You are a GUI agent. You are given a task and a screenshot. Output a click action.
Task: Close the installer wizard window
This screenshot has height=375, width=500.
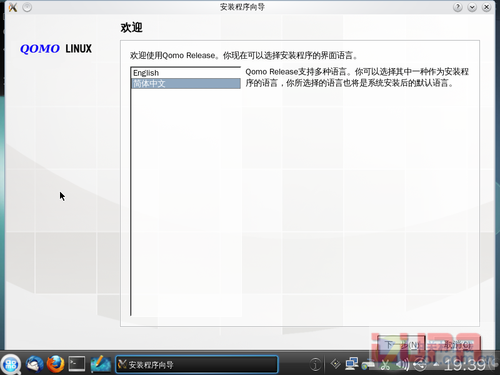pyautogui.click(x=486, y=7)
